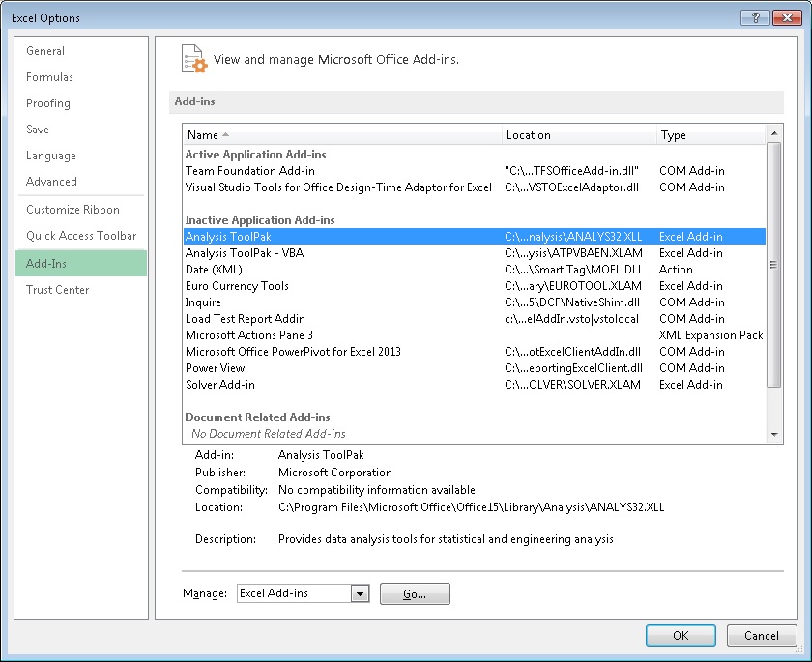This screenshot has height=662, width=812.
Task: Select the Team Foundation Add-in row
Action: point(475,171)
